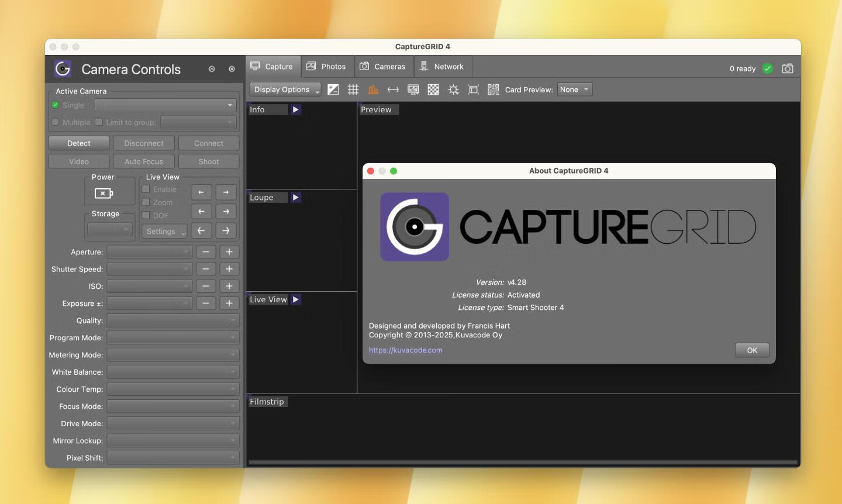This screenshot has width=842, height=504.
Task: Check the DOF checkbox under Live View
Action: click(145, 215)
